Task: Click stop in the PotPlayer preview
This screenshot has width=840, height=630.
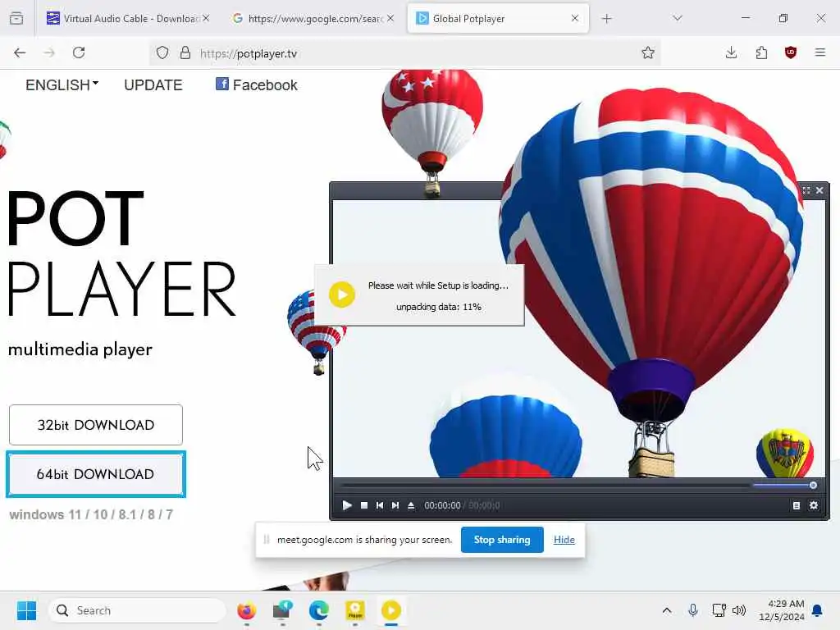Action: [364, 505]
